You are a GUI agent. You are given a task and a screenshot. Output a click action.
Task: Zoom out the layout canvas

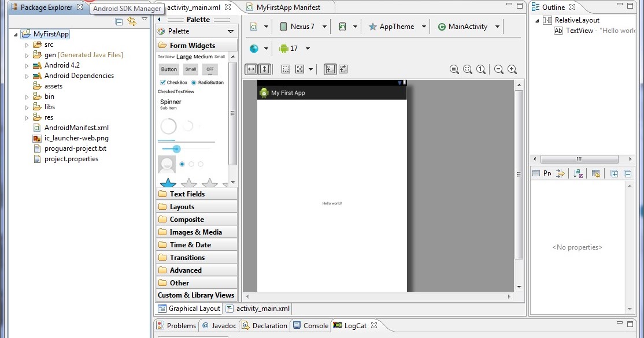tap(498, 69)
